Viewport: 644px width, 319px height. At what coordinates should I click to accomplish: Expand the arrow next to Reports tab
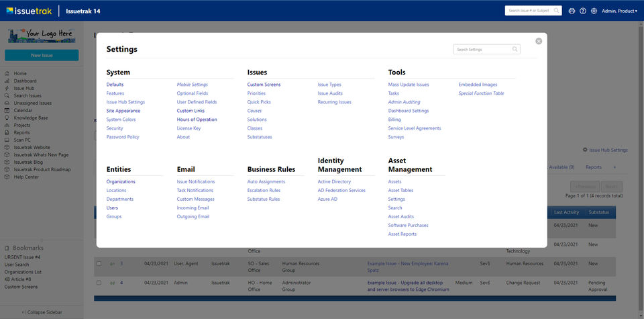click(615, 167)
